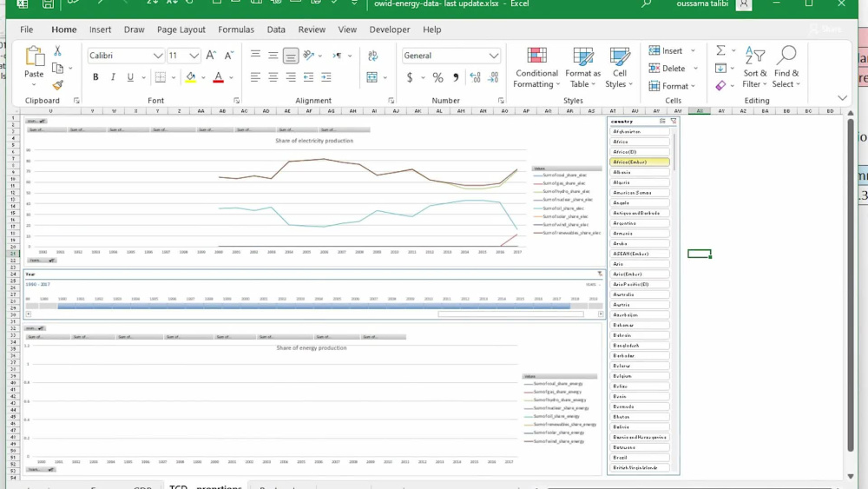Open the General number format dropdown
The height and width of the screenshot is (489, 868).
(x=493, y=56)
